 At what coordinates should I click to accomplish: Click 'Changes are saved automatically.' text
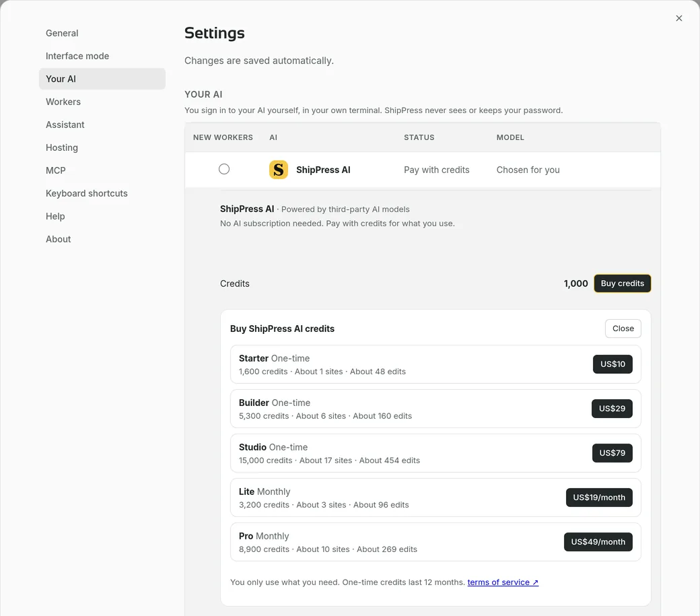(x=259, y=61)
